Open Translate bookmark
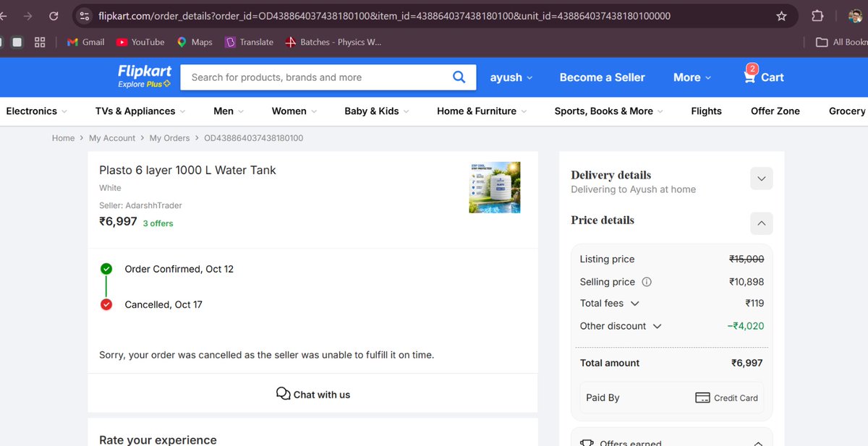This screenshot has width=868, height=446. 250,42
